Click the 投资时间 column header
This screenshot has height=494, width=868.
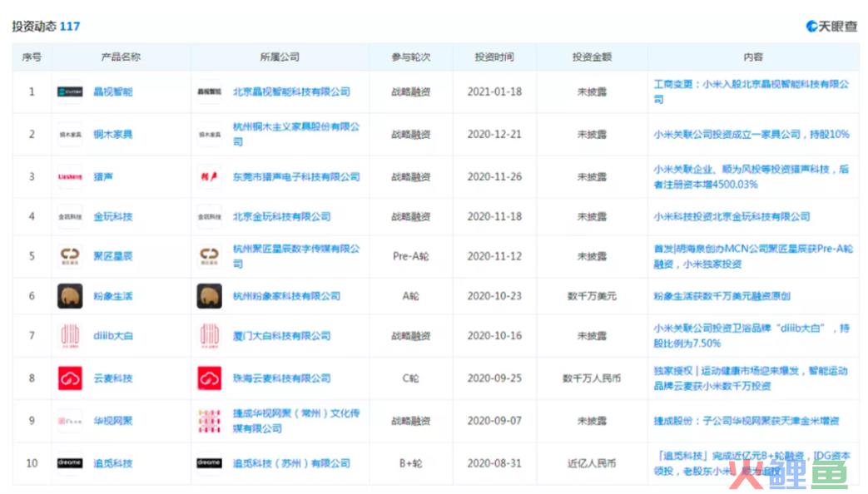click(494, 57)
